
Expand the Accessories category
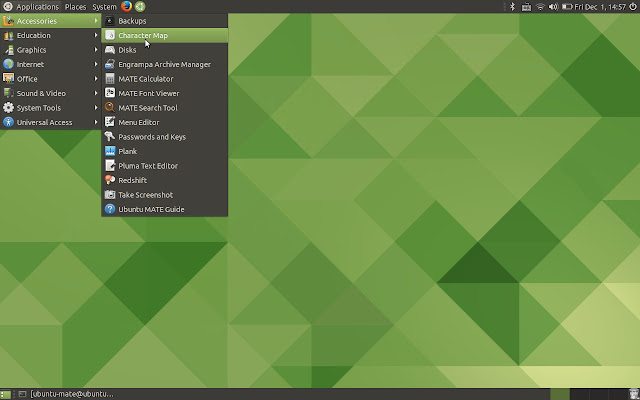[51, 21]
